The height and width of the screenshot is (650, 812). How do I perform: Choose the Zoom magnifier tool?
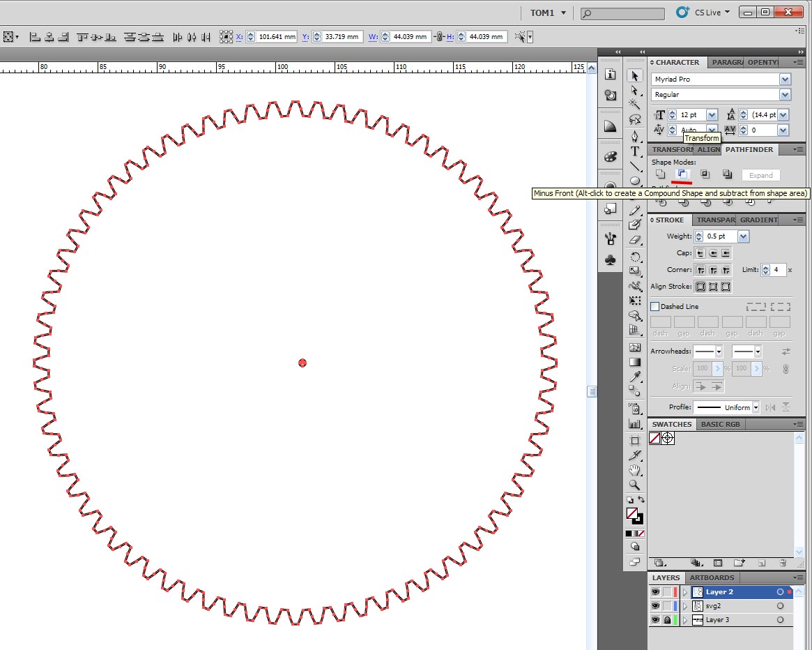point(634,485)
